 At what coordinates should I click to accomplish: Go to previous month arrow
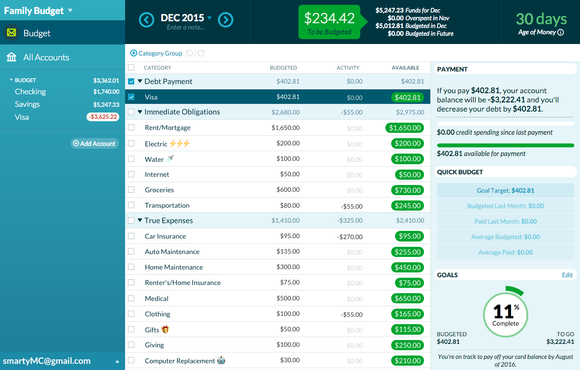pyautogui.click(x=146, y=20)
